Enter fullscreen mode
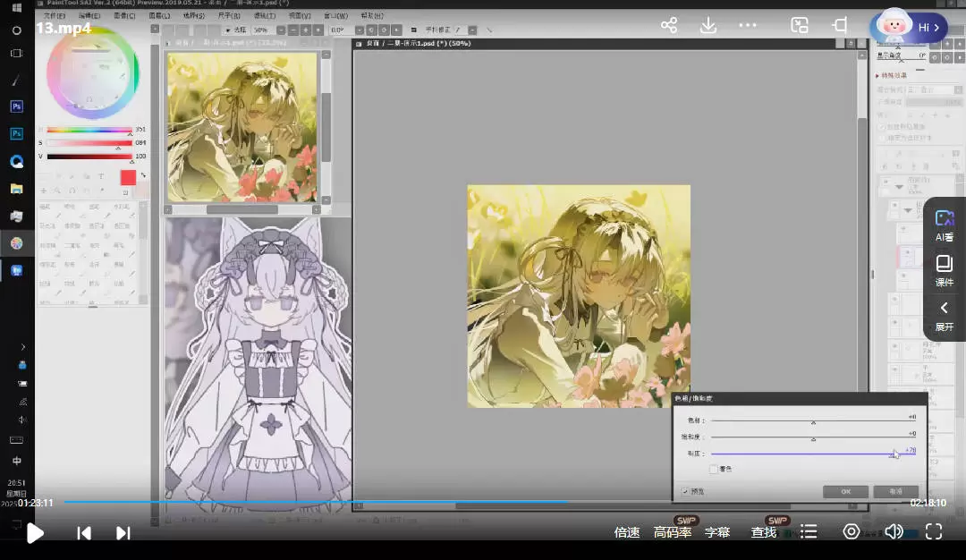 pyautogui.click(x=934, y=531)
